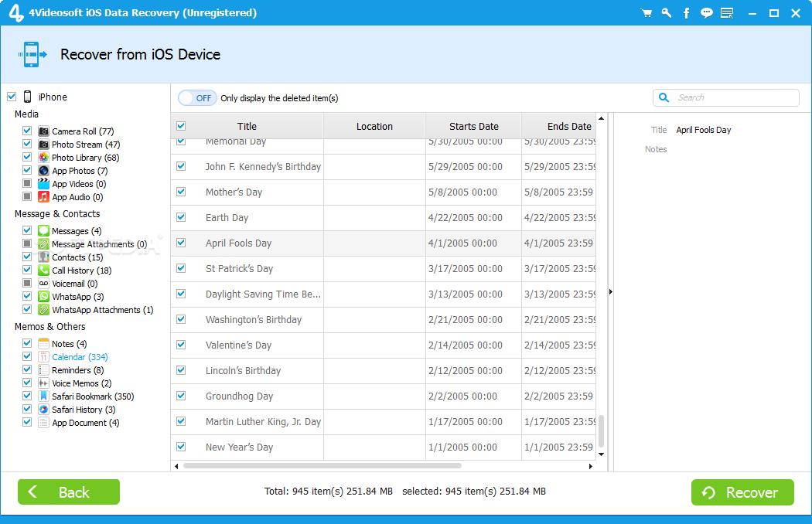Uncheck the Calendar category checkbox
Screen dimensions: 812x524
[27, 356]
